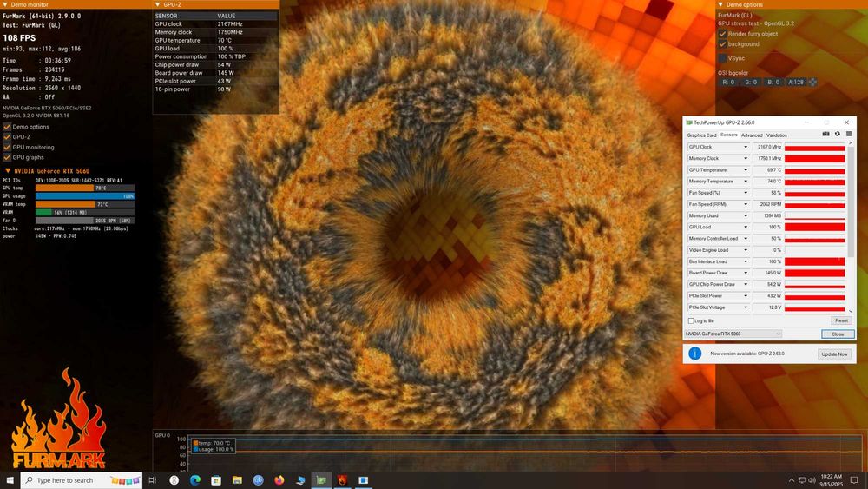
Task: Click the OSI bgcolor A:128 value
Action: click(x=796, y=82)
